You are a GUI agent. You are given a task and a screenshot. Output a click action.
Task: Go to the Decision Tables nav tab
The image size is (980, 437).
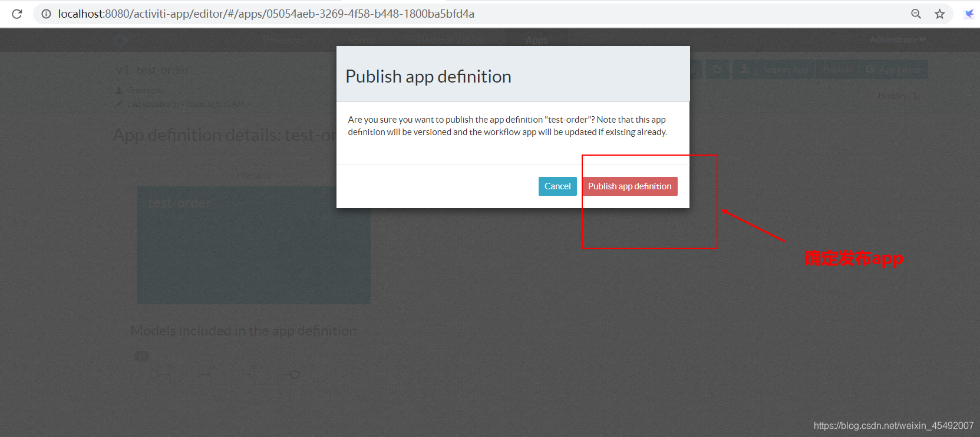tap(451, 40)
